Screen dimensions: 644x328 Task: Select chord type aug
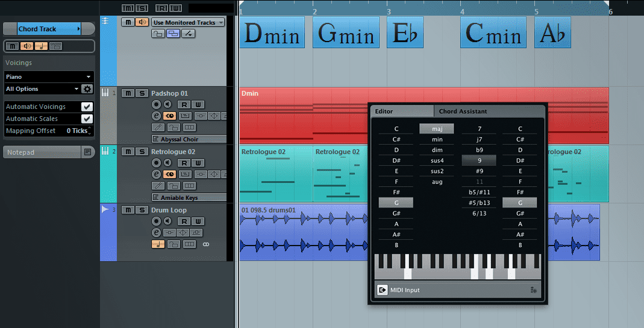[x=437, y=182]
